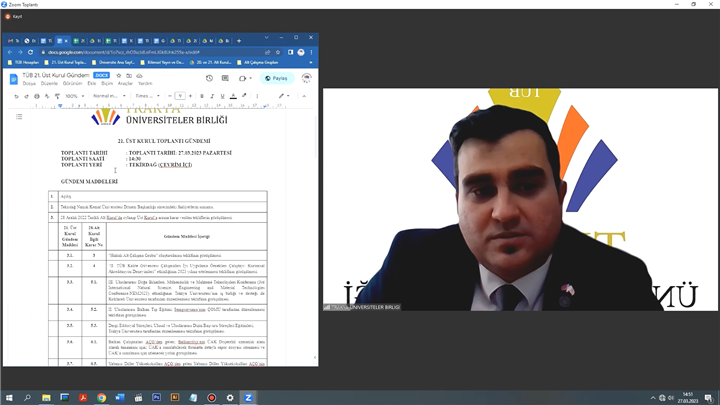Open more toolbar options (three dots)
This screenshot has height=405, width=720.
coord(257,96)
